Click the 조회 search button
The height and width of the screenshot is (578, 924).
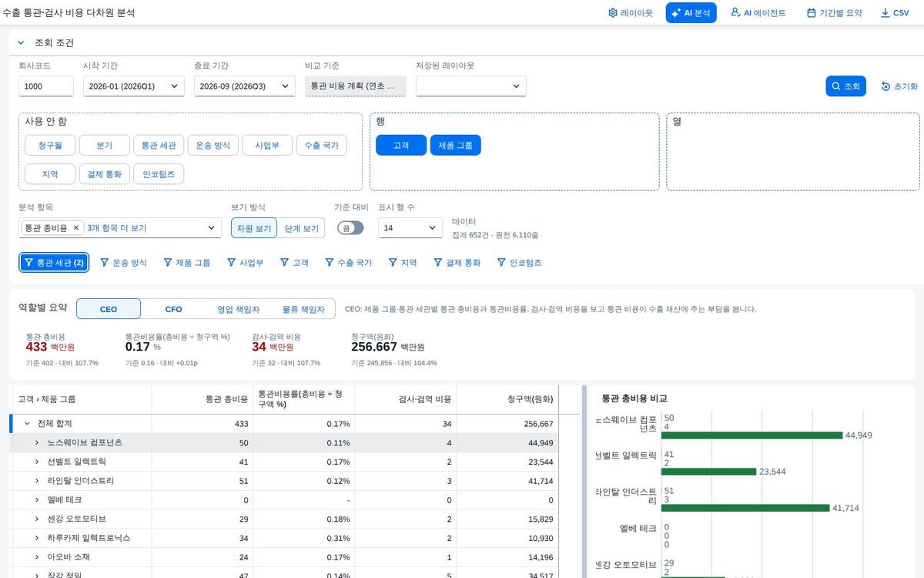tap(846, 86)
